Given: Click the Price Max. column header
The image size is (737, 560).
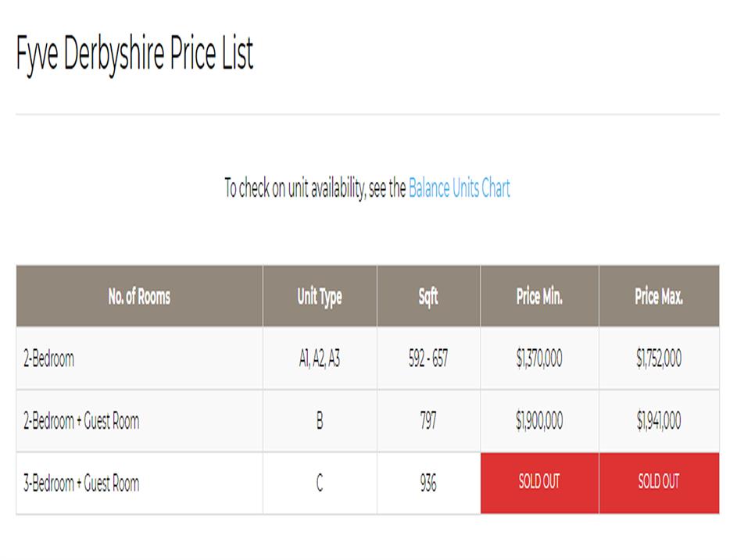Looking at the screenshot, I should point(659,296).
